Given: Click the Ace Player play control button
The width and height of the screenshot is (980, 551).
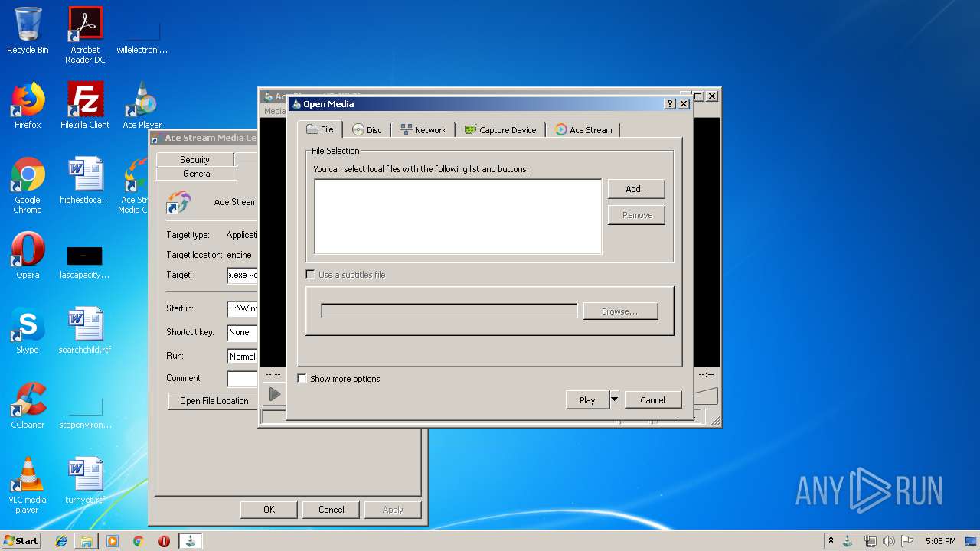Looking at the screenshot, I should pos(274,395).
